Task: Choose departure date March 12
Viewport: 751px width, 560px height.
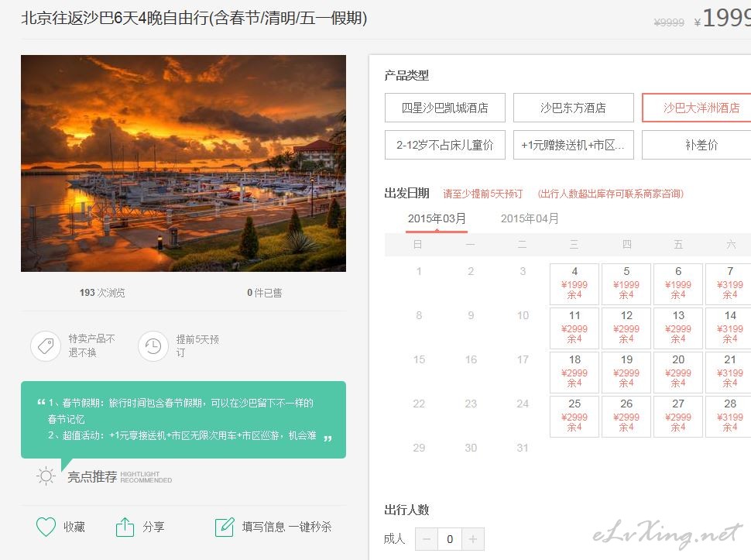Action: [x=626, y=328]
